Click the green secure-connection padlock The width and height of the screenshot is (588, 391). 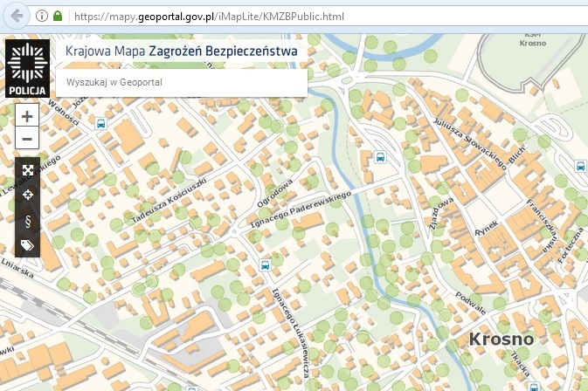click(58, 16)
